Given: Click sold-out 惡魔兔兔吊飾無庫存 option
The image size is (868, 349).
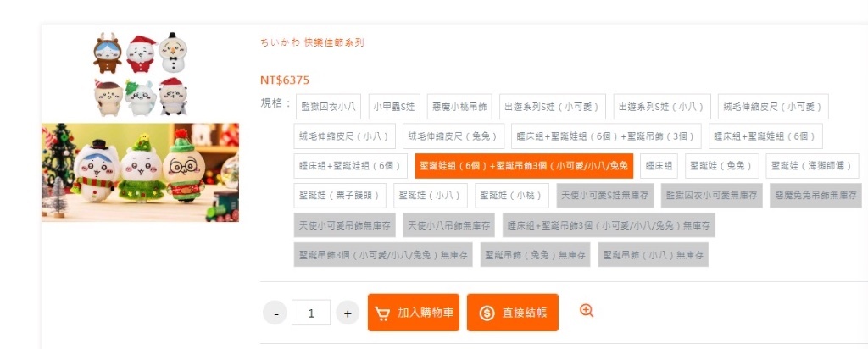Looking at the screenshot, I should (816, 195).
